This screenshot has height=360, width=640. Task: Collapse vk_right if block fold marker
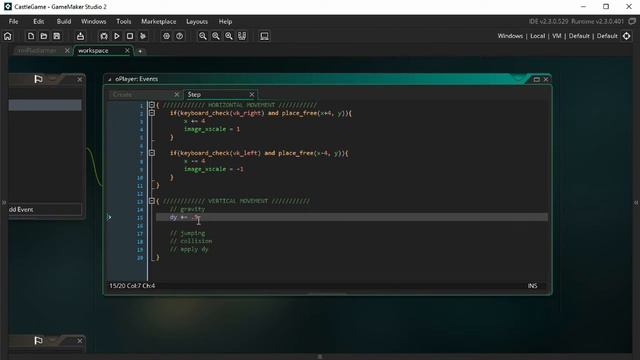click(x=151, y=113)
